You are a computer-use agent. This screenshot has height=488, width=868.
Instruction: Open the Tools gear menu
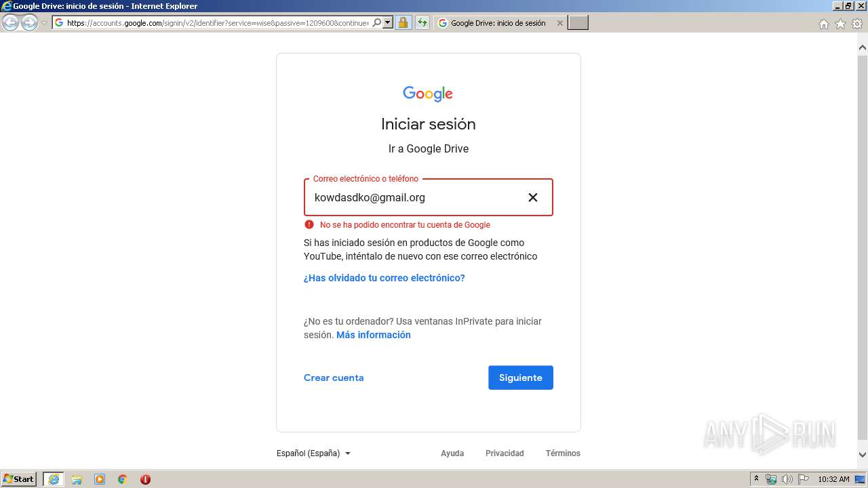tap(857, 24)
